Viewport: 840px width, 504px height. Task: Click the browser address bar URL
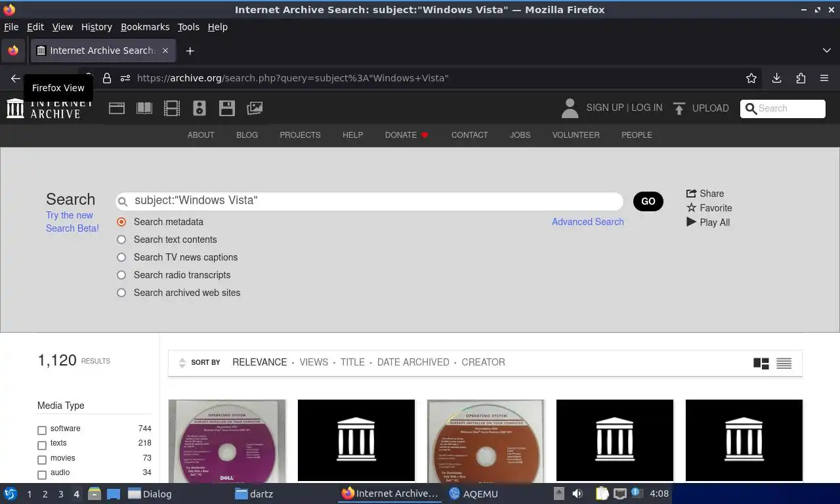coord(293,78)
